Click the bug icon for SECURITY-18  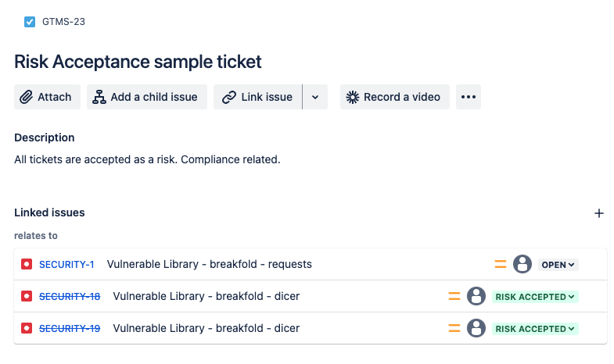(x=27, y=296)
